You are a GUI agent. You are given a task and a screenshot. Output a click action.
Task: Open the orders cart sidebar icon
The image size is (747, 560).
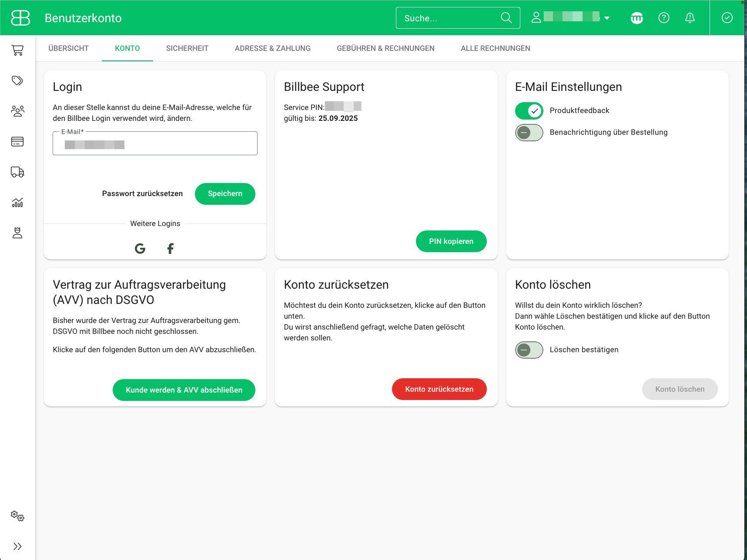17,50
